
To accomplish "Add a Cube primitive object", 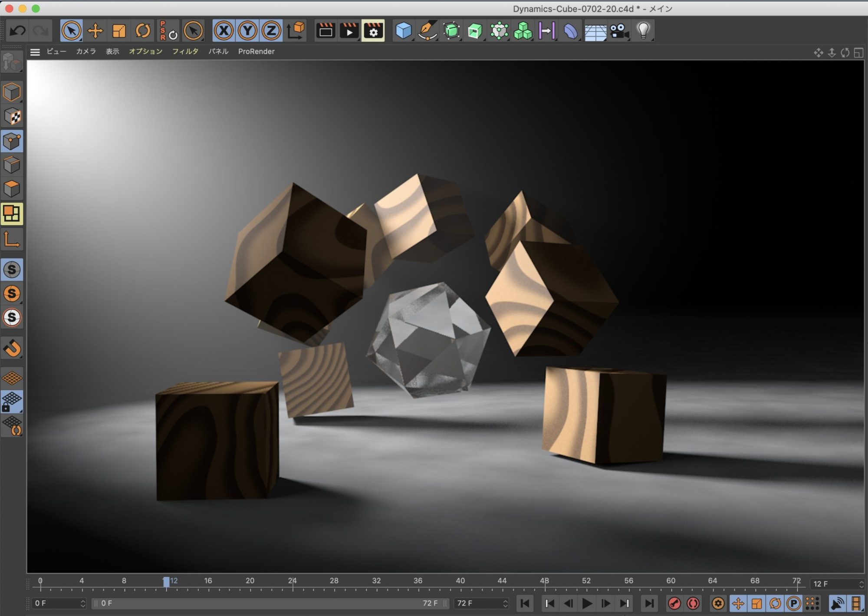I will tap(403, 31).
